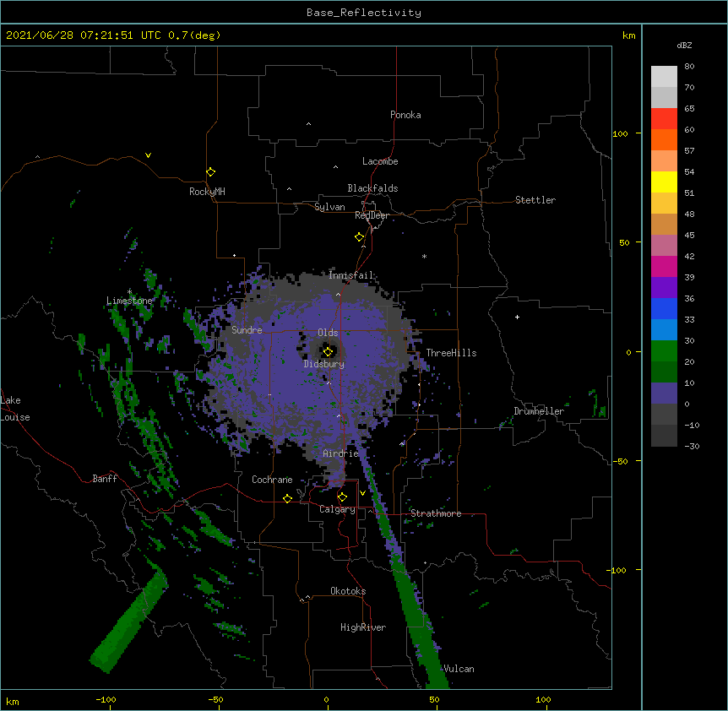Select the 70 dBZ light gray swatch
Screen dimensions: 728x711
click(664, 76)
